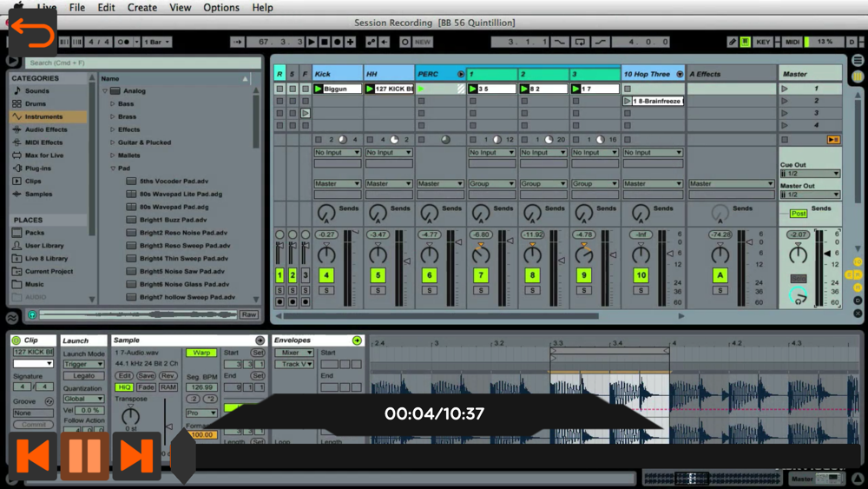
Task: Toggle PERC track activator 6
Action: 429,275
